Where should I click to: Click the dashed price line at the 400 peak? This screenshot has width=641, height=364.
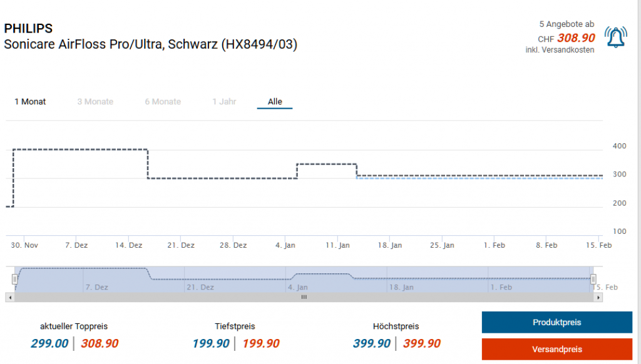[80, 149]
